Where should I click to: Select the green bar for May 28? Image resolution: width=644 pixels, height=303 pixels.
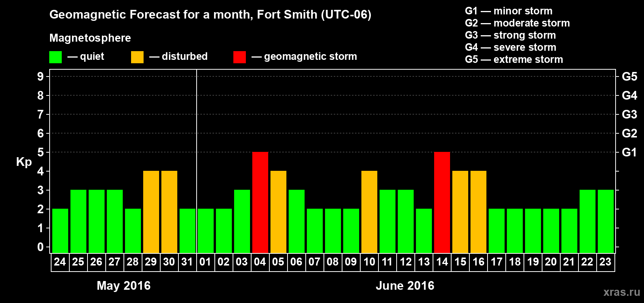(x=133, y=231)
